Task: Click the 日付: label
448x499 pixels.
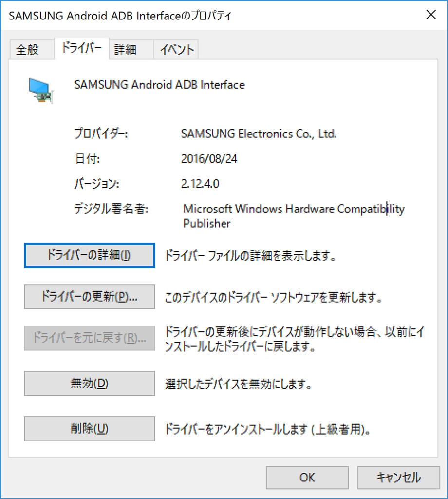Action: pos(87,158)
